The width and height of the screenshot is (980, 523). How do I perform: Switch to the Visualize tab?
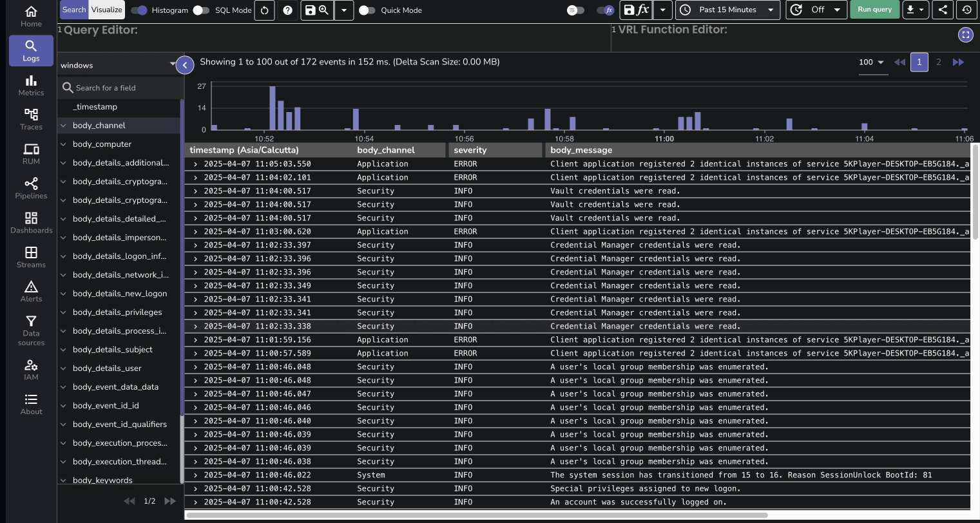(x=106, y=10)
